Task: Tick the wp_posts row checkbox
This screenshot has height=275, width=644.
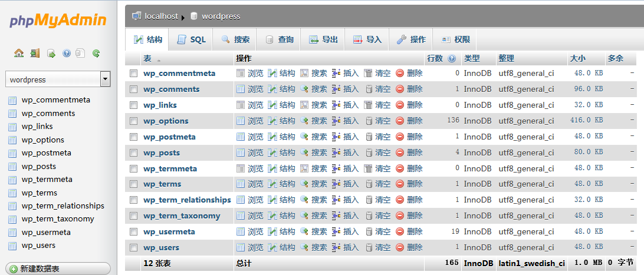Action: click(133, 153)
